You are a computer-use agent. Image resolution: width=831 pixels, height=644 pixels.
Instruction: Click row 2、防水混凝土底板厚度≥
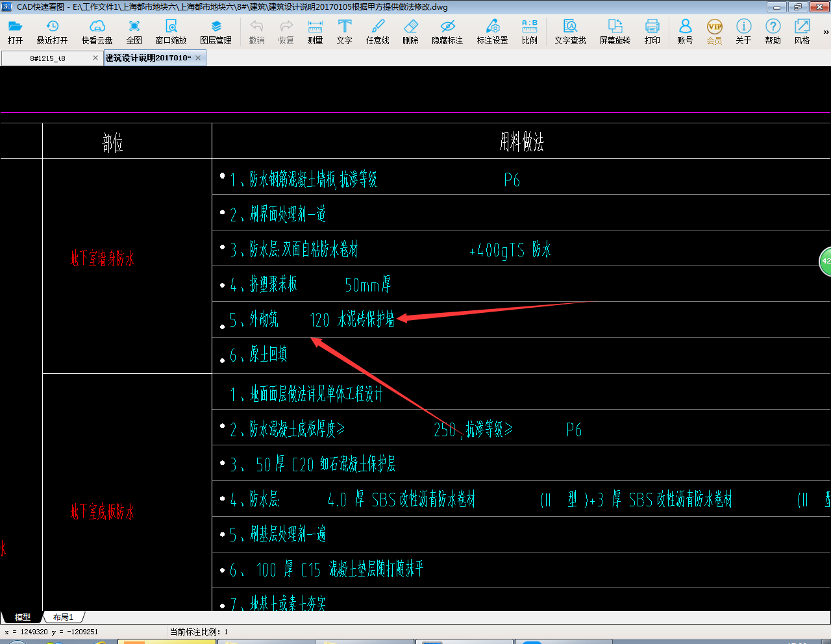tap(287, 429)
